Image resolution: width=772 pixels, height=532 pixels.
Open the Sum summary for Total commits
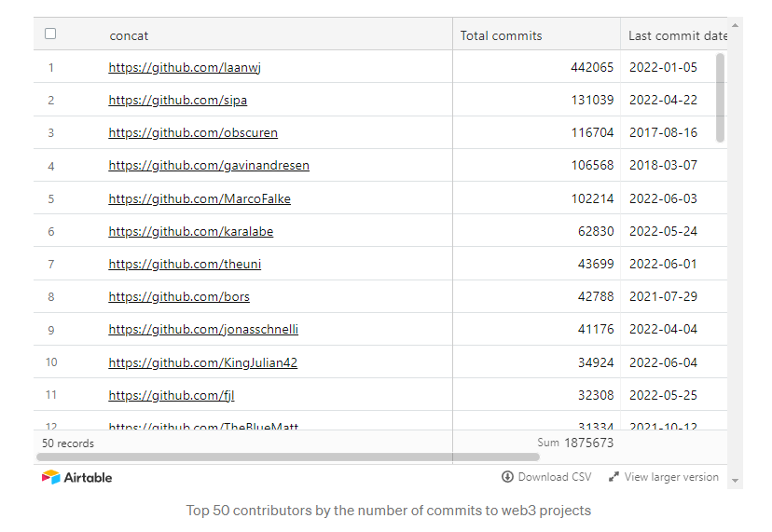tap(575, 443)
